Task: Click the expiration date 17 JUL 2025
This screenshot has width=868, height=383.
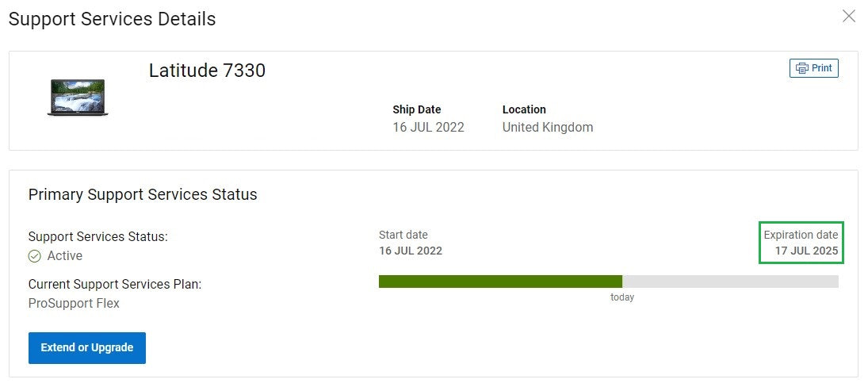Action: (806, 251)
